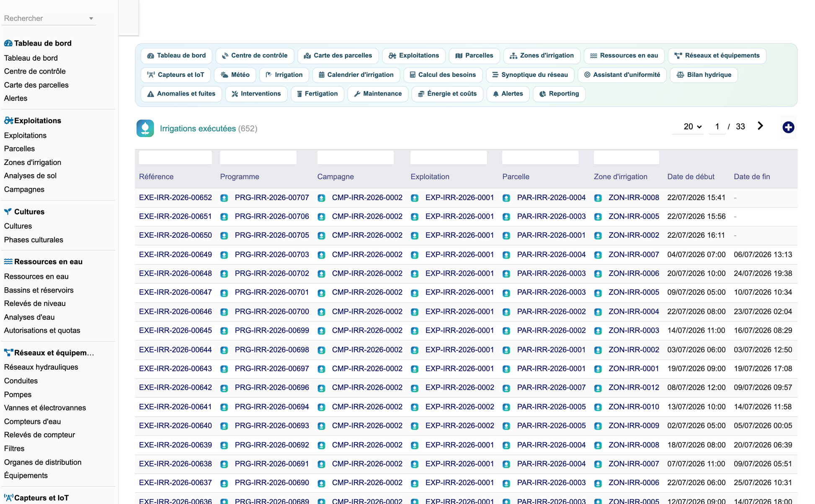Open programme PRG-IRR-2026-00703 link
Viewport: 815px width, 504px height.
click(x=272, y=255)
